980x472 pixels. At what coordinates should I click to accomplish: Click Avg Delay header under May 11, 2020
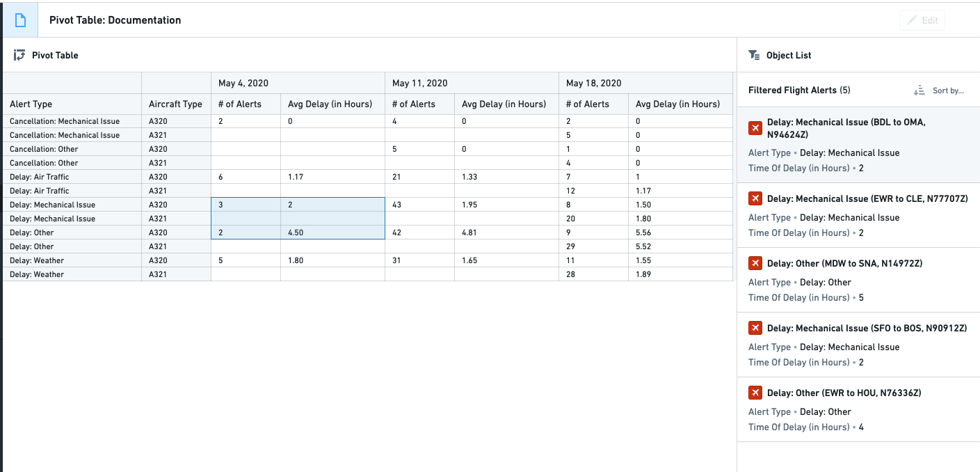(x=506, y=104)
